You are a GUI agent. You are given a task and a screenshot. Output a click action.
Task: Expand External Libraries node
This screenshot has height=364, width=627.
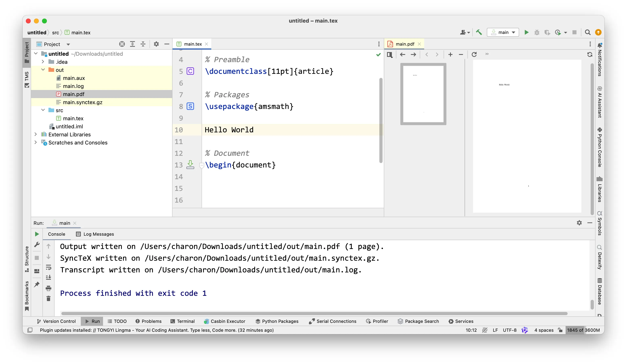click(36, 134)
